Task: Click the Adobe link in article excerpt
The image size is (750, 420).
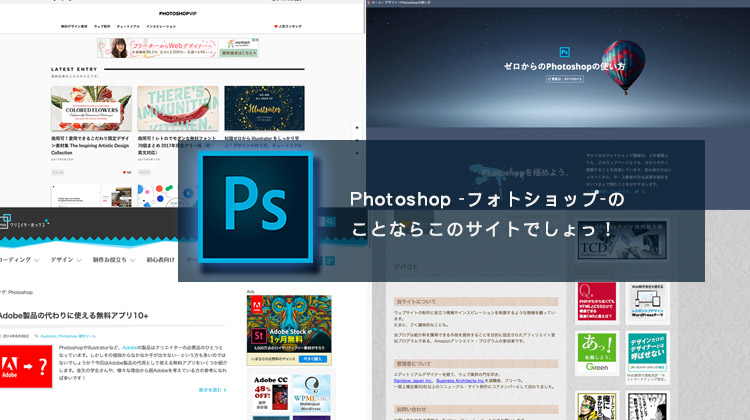Action: (x=130, y=348)
